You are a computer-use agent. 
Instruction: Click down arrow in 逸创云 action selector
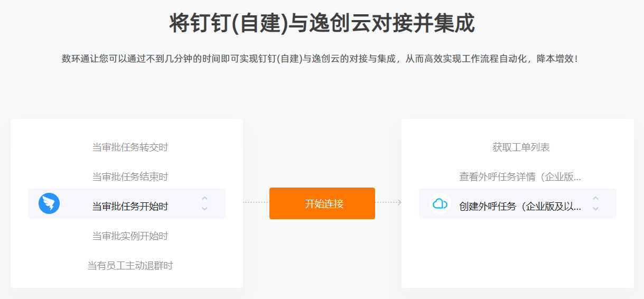pyautogui.click(x=595, y=209)
